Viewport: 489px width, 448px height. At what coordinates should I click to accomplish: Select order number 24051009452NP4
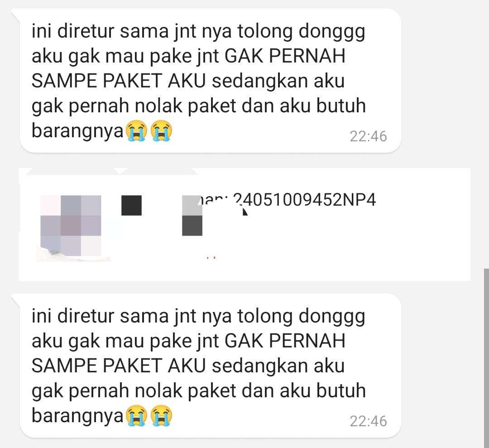point(305,200)
